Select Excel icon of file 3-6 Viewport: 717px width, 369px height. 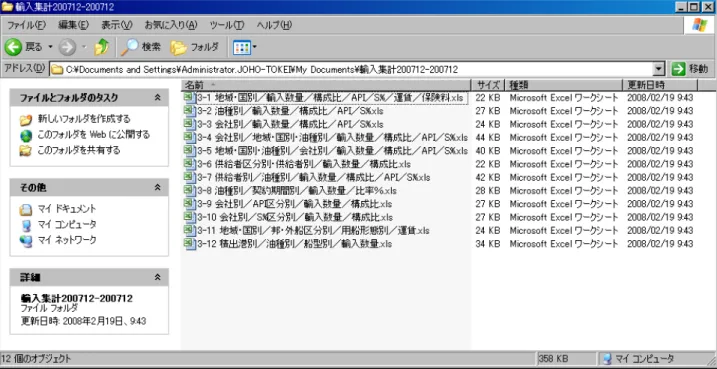(x=189, y=164)
